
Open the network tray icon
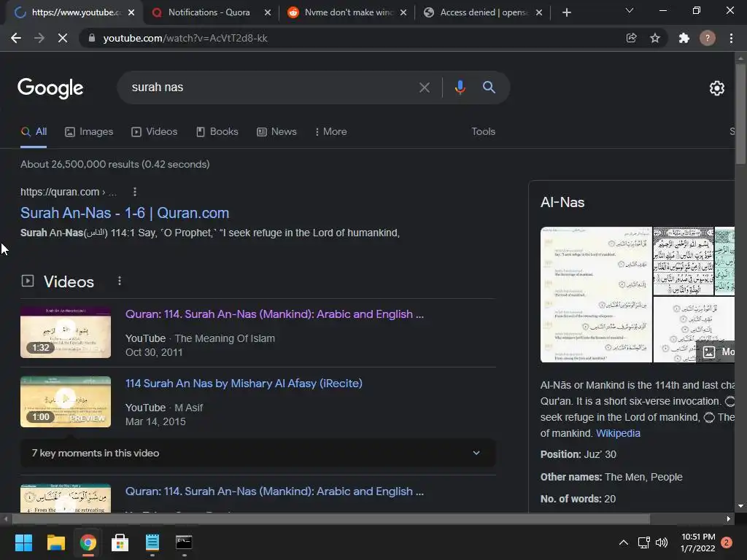click(643, 542)
